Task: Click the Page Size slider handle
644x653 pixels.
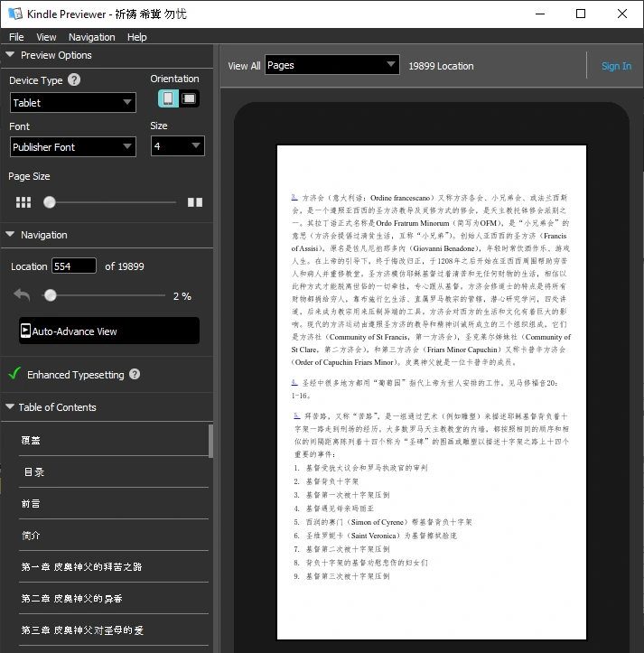Action: pos(50,202)
